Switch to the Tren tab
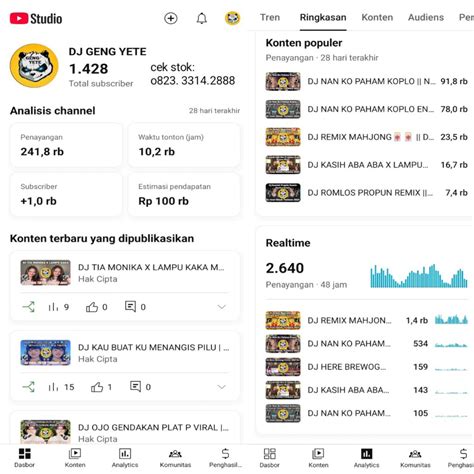Screen dimensions: 474x474 tap(270, 17)
